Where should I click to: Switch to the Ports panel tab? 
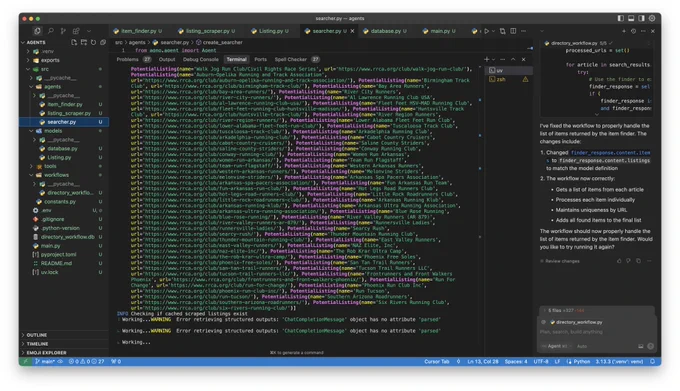point(261,59)
